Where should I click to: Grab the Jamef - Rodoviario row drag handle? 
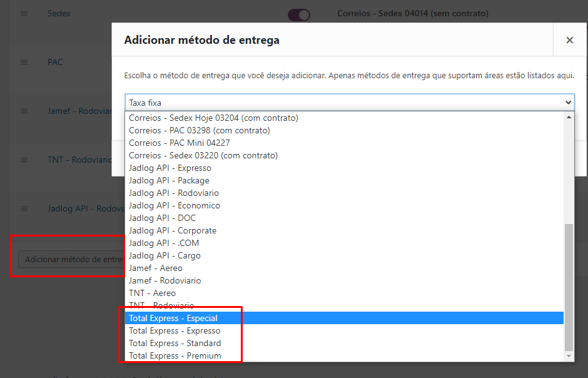pos(24,111)
